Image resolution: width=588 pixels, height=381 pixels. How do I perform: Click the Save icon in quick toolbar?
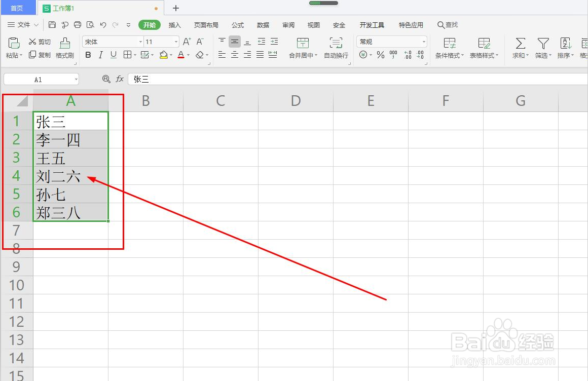52,25
